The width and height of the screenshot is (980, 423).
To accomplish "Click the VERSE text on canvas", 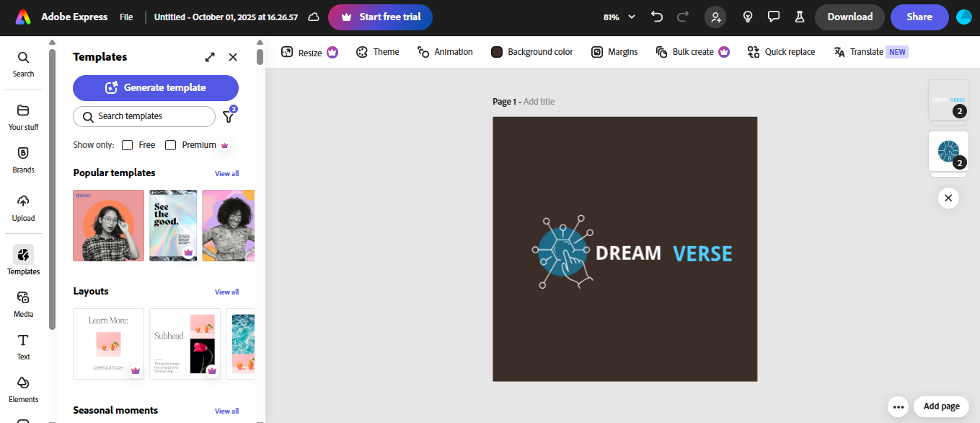I will coord(702,254).
